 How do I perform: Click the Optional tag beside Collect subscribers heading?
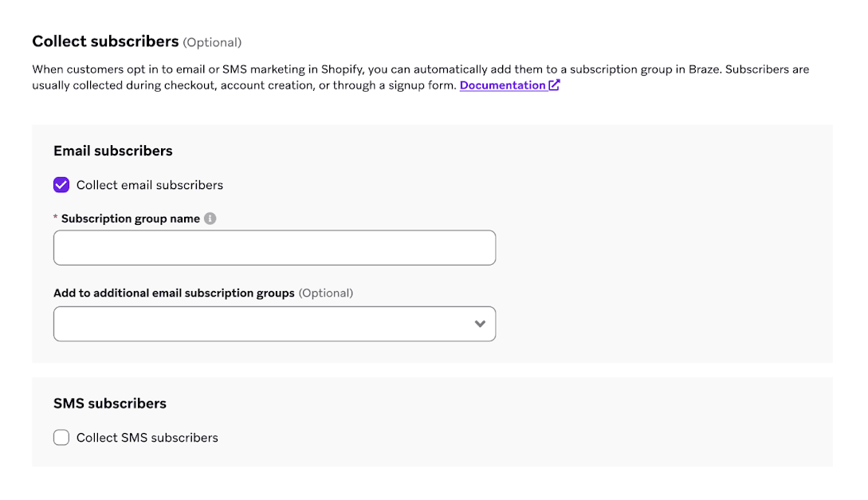click(x=212, y=42)
